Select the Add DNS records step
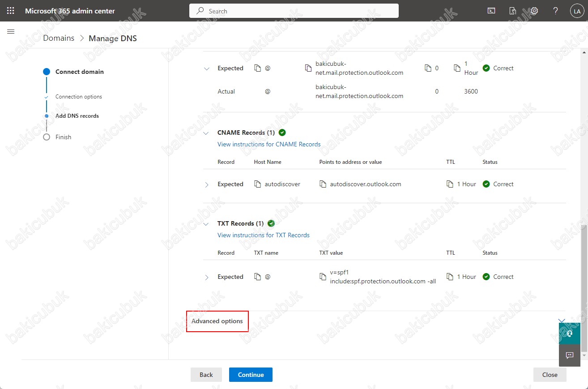 77,115
